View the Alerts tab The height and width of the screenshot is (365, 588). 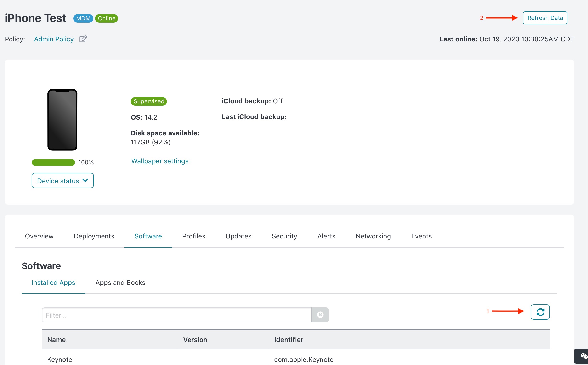tap(326, 236)
